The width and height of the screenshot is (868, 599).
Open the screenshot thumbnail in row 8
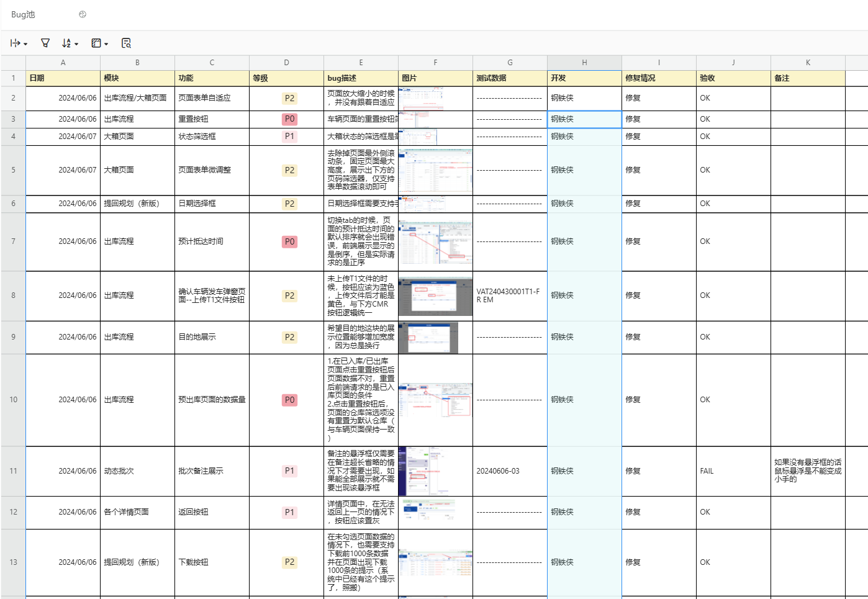435,297
